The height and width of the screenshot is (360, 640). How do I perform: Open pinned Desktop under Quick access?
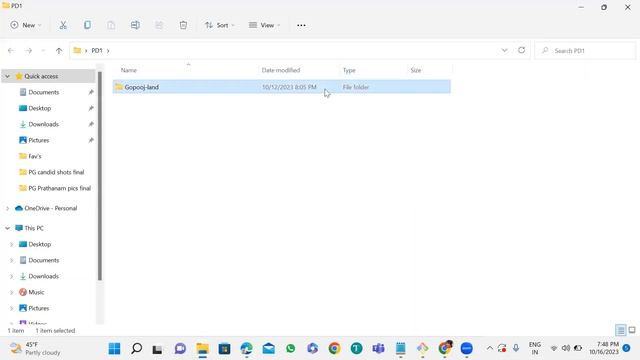[x=40, y=108]
